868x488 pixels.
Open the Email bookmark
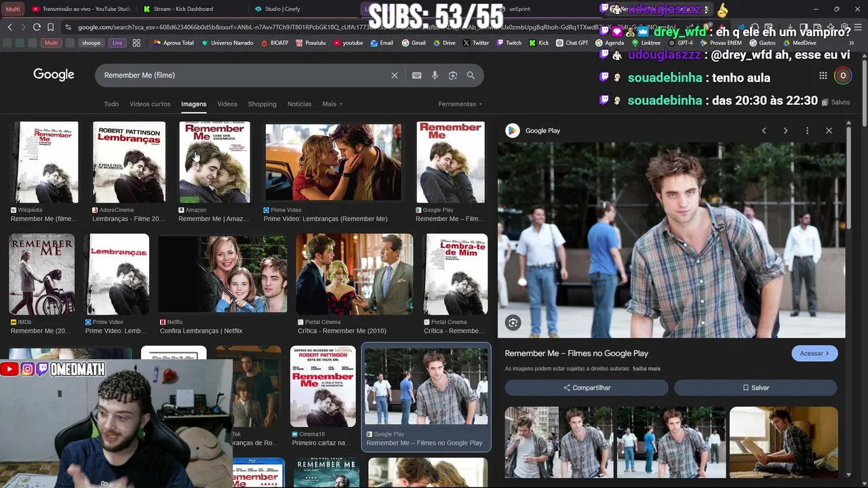(x=381, y=43)
